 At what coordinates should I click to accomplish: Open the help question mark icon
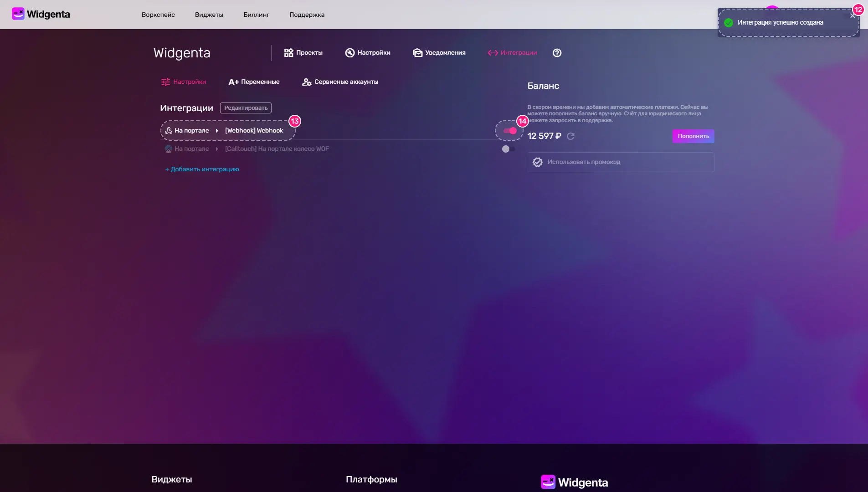coord(557,53)
